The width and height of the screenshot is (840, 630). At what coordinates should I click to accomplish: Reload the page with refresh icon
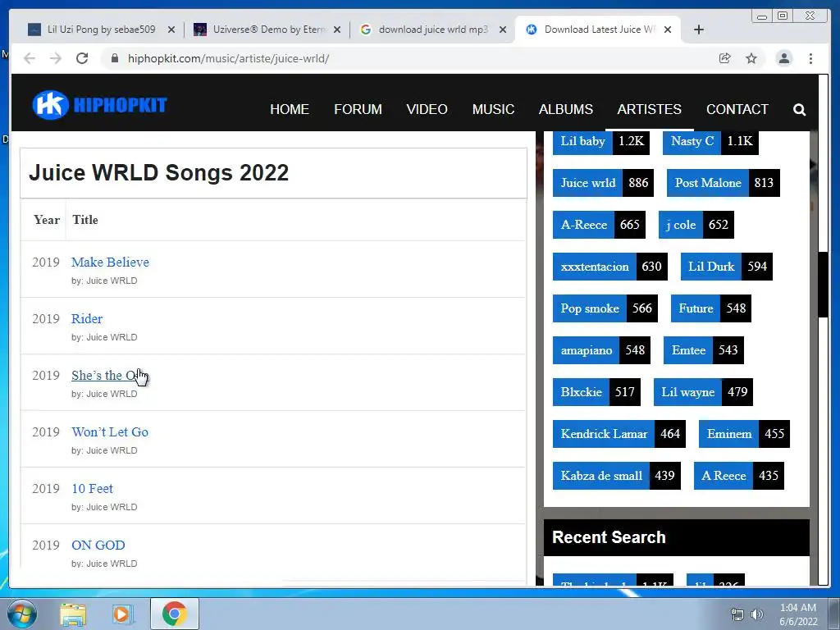tap(82, 58)
